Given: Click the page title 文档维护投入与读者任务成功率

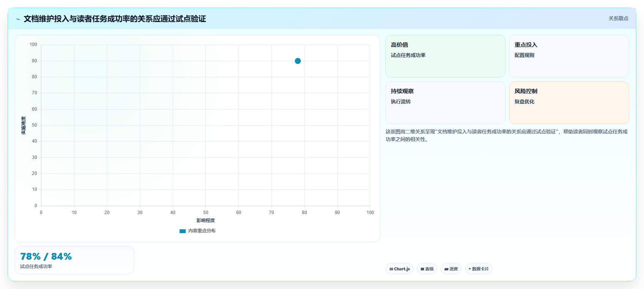Looking at the screenshot, I should coord(115,19).
